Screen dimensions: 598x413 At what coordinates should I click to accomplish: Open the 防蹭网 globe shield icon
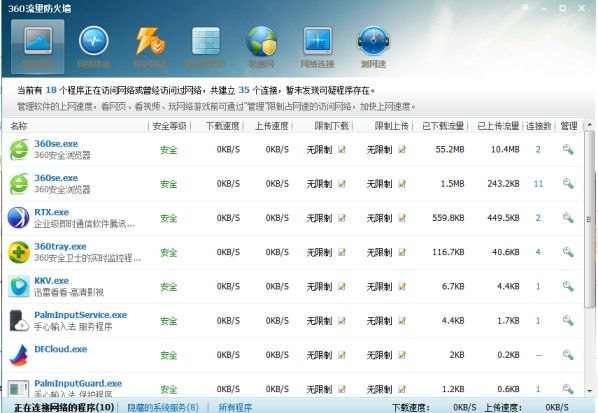[x=261, y=41]
